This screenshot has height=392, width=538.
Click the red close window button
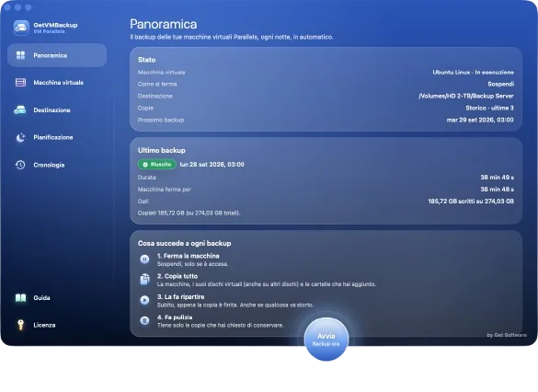[7, 7]
